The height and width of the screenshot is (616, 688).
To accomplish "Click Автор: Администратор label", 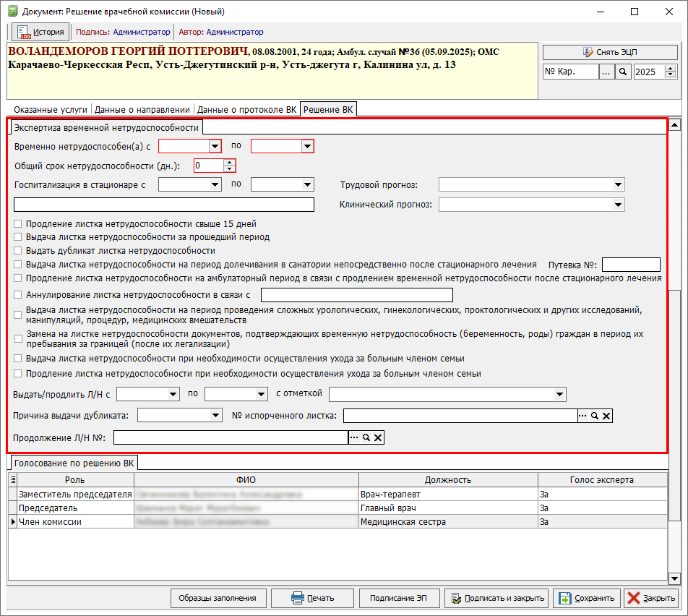I will (x=221, y=32).
